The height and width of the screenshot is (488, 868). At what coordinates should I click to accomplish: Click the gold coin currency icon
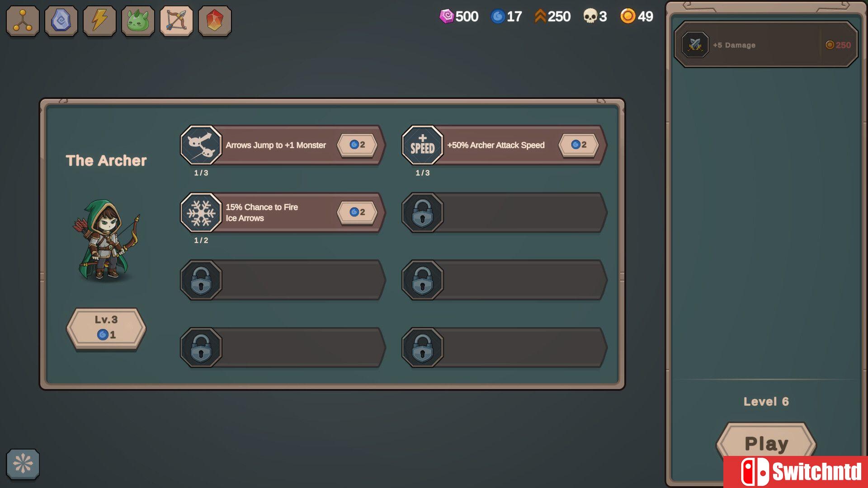(x=627, y=16)
